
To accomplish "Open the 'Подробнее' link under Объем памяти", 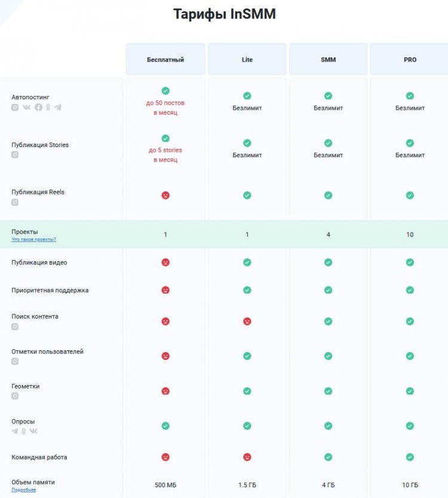I will (x=23, y=490).
